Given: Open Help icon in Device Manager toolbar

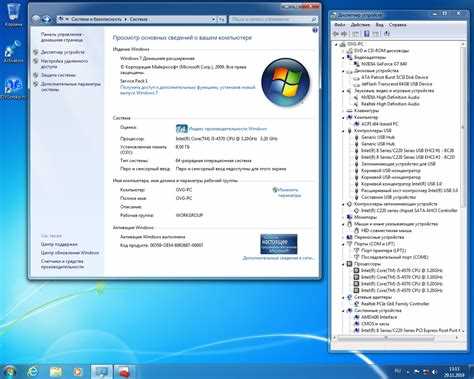Looking at the screenshot, I should click(366, 34).
